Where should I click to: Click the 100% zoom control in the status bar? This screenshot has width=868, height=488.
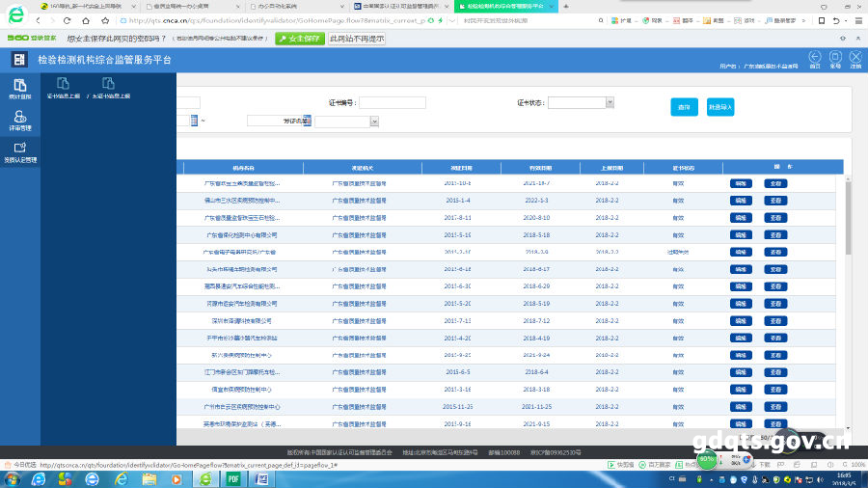pos(854,465)
